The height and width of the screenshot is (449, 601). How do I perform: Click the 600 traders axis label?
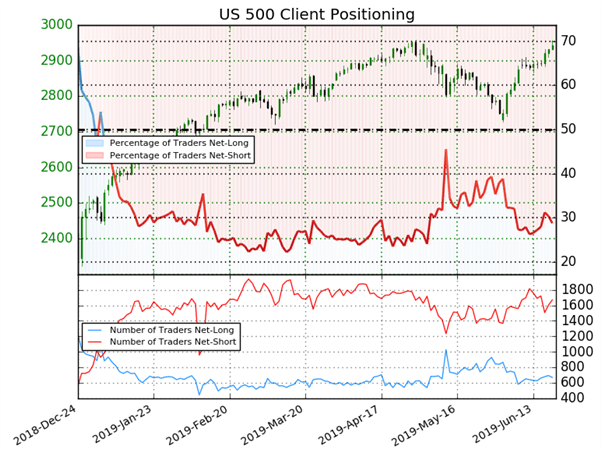tap(573, 382)
